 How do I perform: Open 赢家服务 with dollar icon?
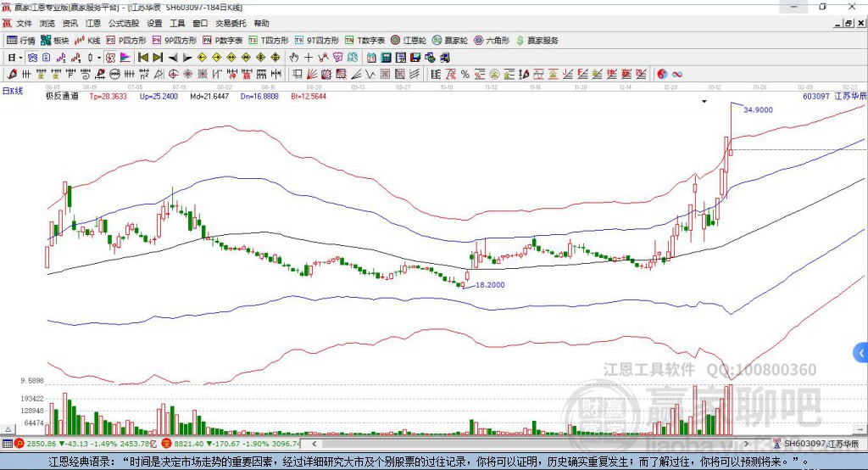coord(537,41)
